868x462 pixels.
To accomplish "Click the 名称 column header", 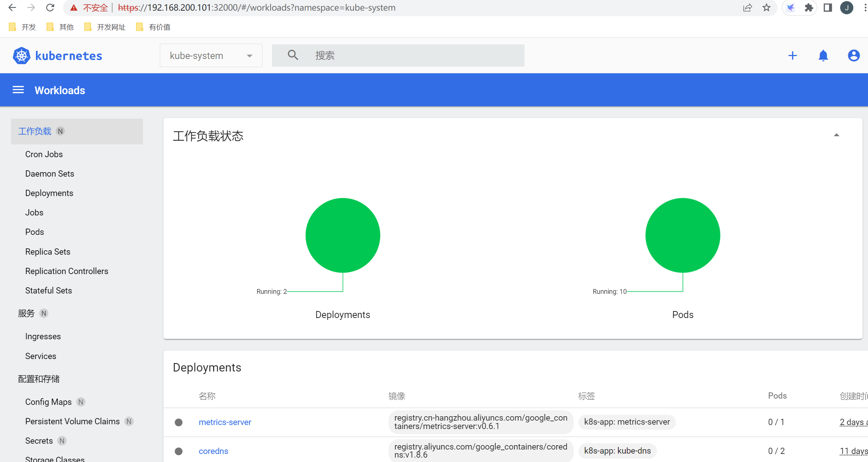I will 207,396.
